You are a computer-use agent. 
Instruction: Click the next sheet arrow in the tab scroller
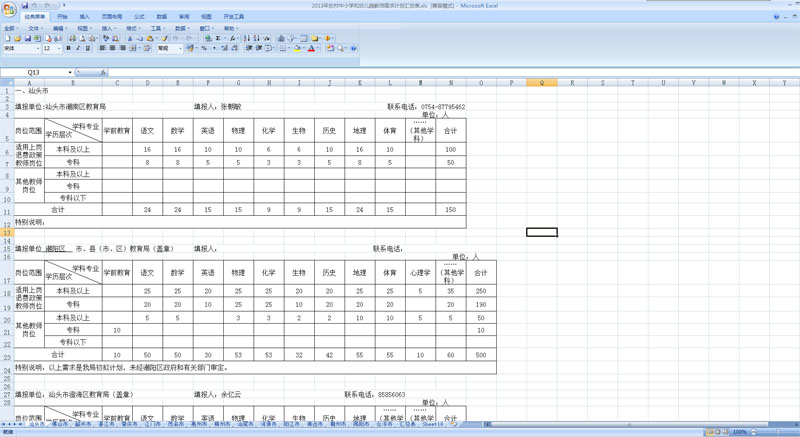14,424
